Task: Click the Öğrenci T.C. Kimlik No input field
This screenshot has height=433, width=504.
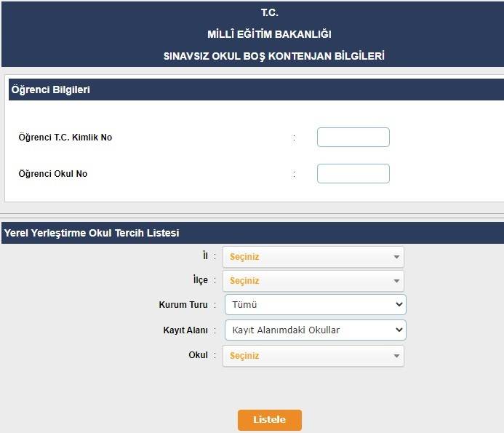Action: click(353, 138)
